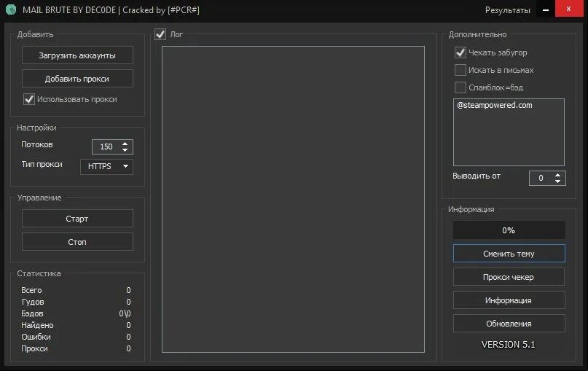Click the Загрузить аккаунты button
The height and width of the screenshot is (371, 588).
pos(77,55)
